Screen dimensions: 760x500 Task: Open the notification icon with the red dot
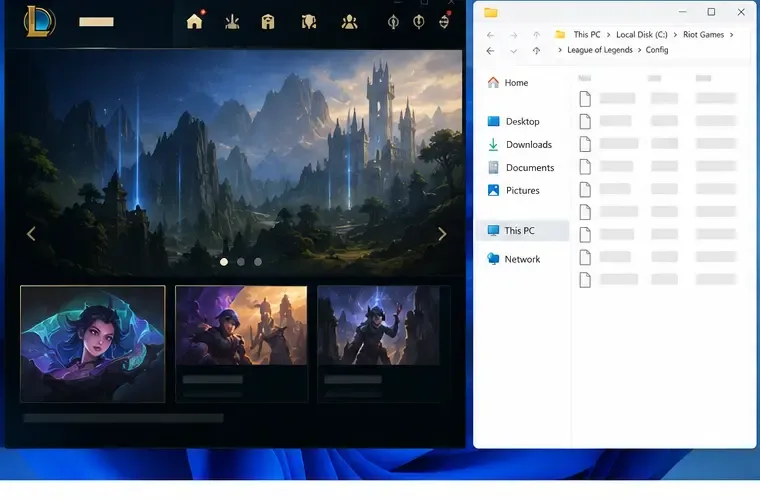[x=444, y=21]
